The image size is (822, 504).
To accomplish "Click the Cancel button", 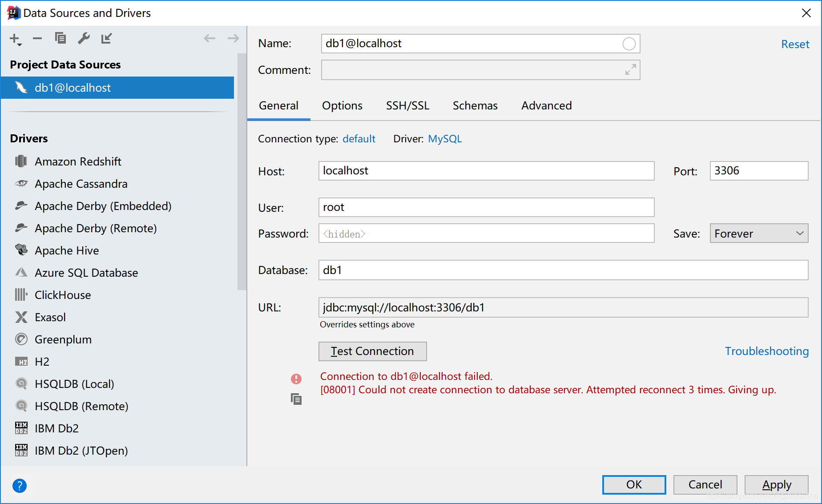I will click(x=705, y=484).
